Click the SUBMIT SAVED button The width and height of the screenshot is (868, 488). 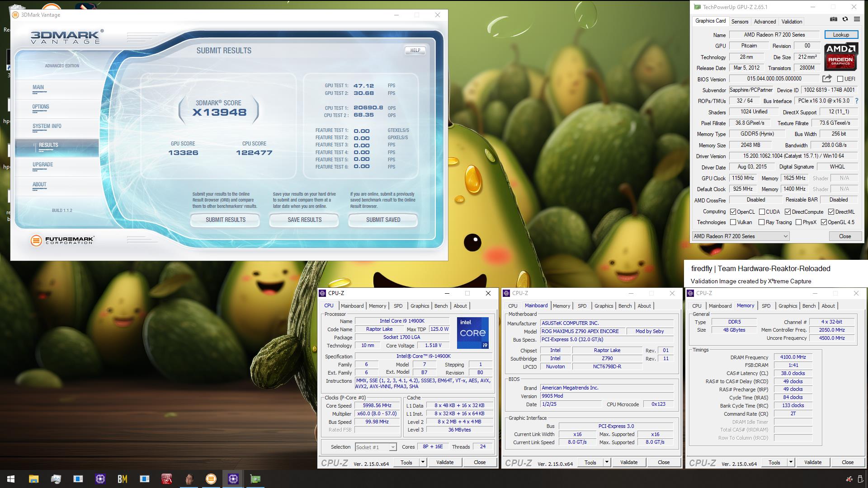point(383,220)
